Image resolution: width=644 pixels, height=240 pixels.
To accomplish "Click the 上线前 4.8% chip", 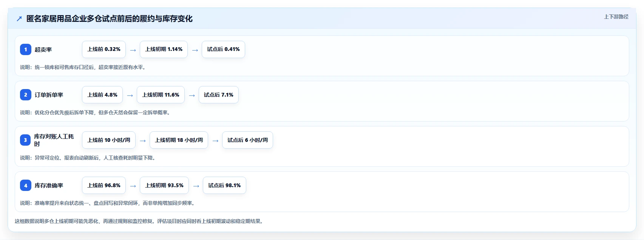I will pyautogui.click(x=102, y=95).
